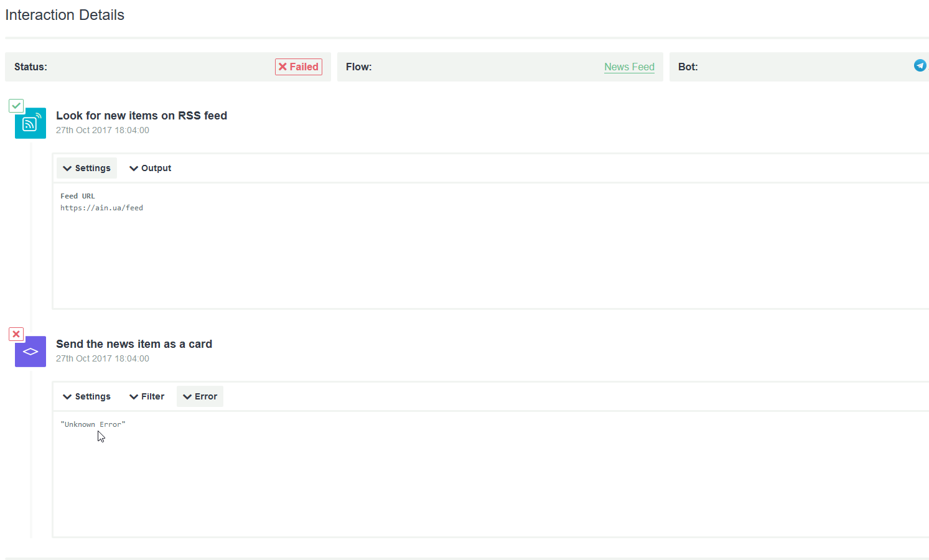Click the Look for new items on RSS feed title

(141, 116)
